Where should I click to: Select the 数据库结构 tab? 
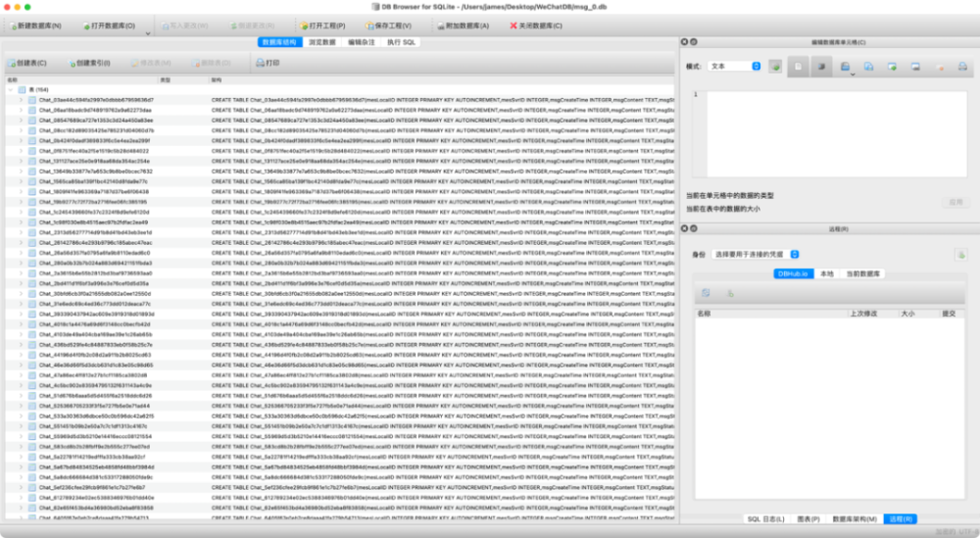[x=280, y=42]
